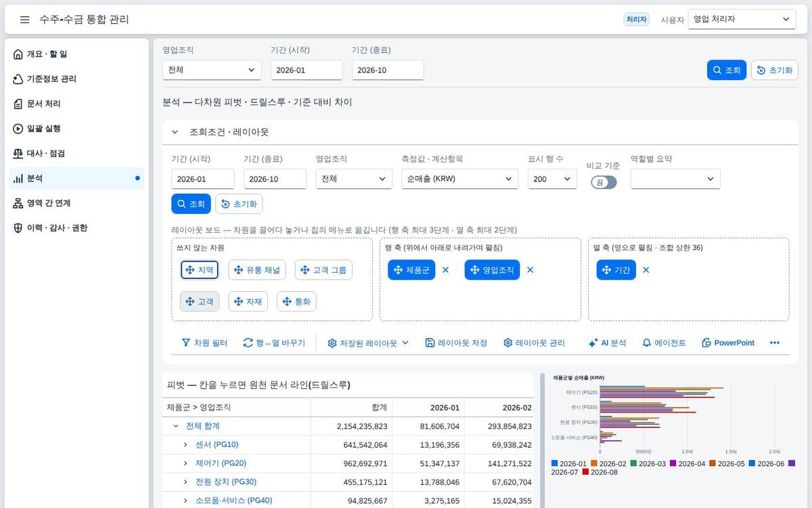
Task: Click the 제품군 row-axis chip
Action: 411,270
